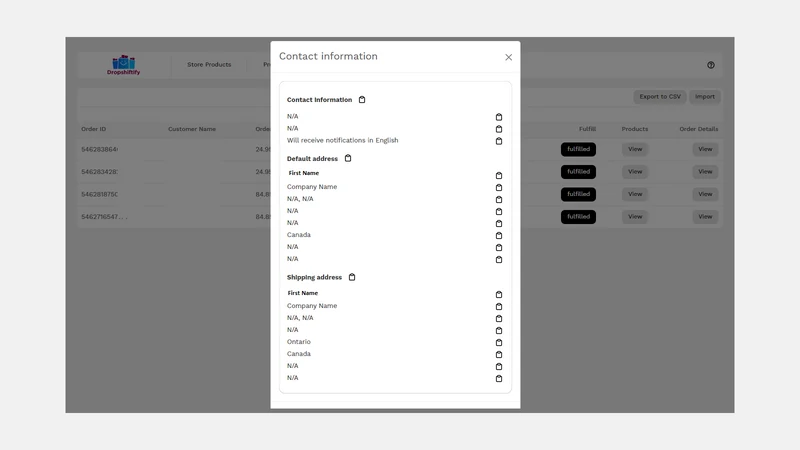This screenshot has height=450, width=800.
Task: Click the Order ID column header
Action: point(93,129)
